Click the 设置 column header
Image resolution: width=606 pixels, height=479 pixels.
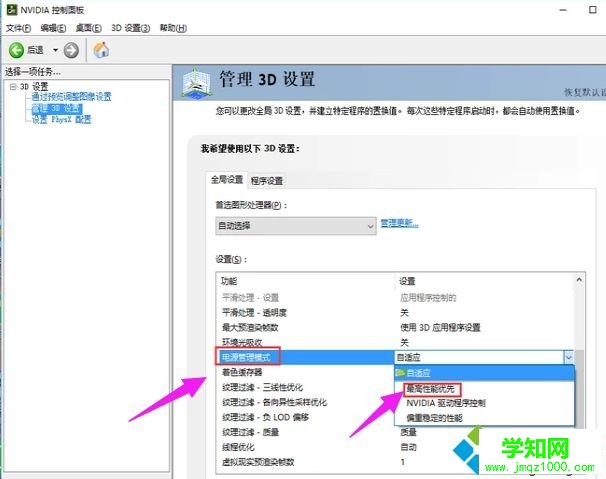407,281
